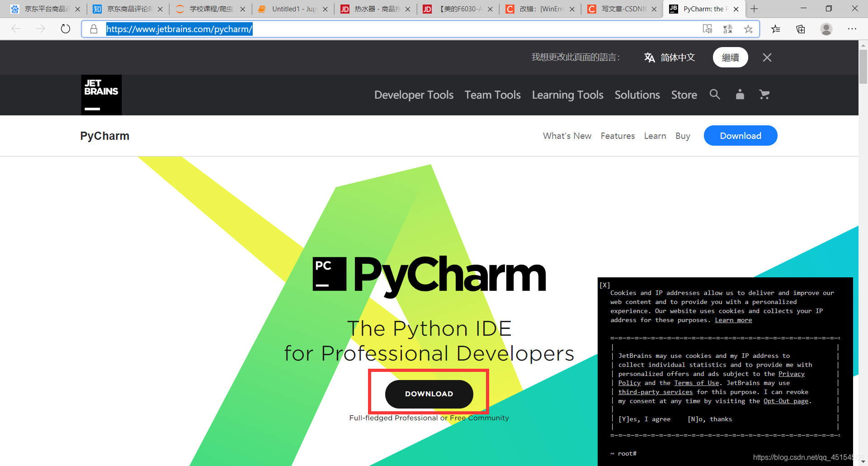Click [N]o, thanks

click(709, 419)
